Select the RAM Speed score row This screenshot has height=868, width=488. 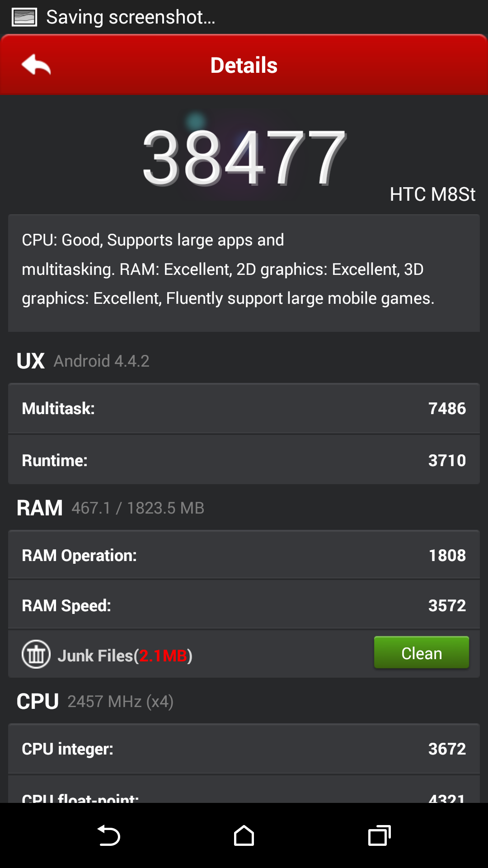click(244, 605)
